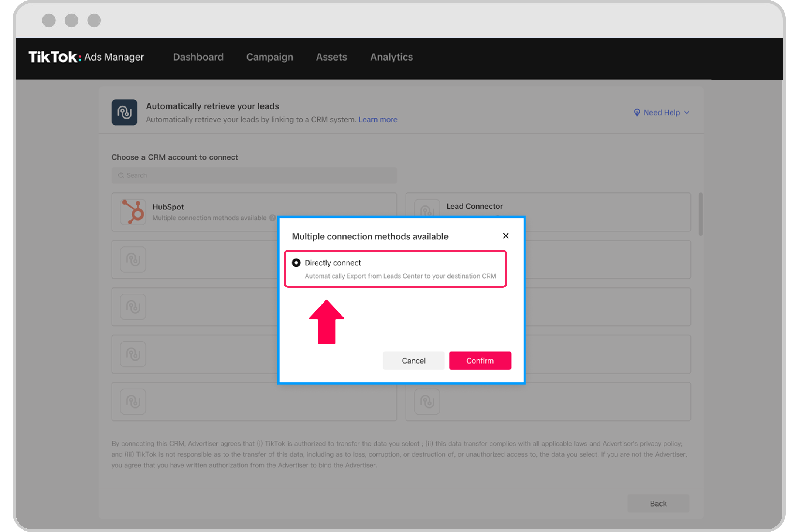The height and width of the screenshot is (532, 798).
Task: Click 'Choose a CRM account to connect' heading
Action: pyautogui.click(x=174, y=157)
